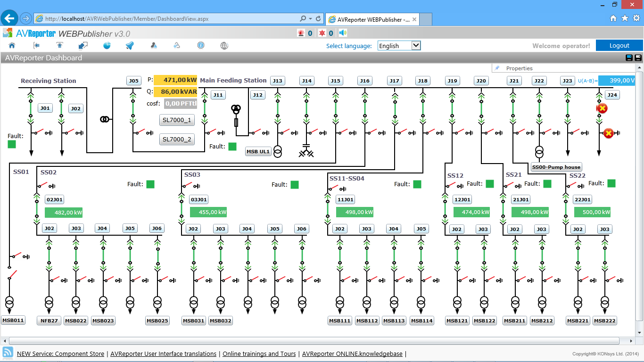
Task: Click the AVReporter logo icon
Action: coord(8,33)
